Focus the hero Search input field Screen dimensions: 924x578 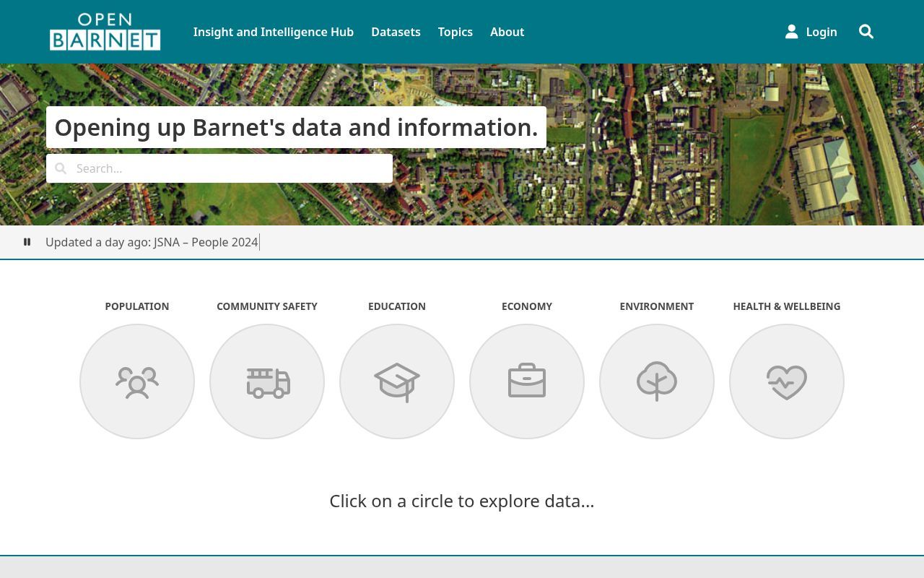pyautogui.click(x=219, y=168)
